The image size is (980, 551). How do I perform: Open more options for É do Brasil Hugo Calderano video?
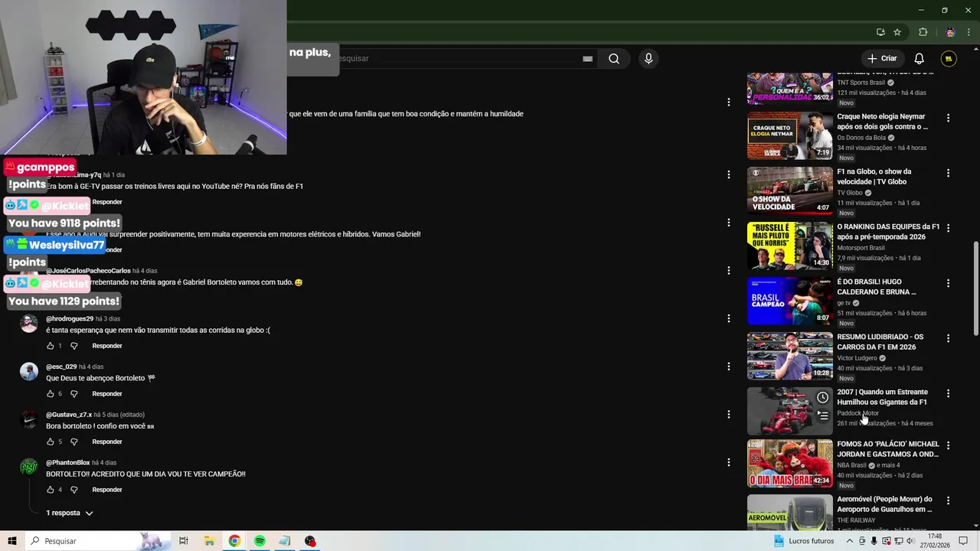[x=948, y=283]
